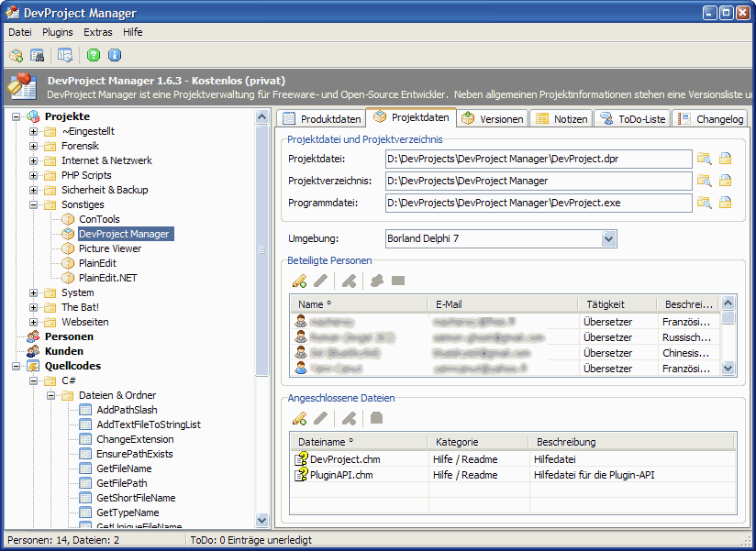Sort files by Beschreibung column header
756x551 pixels.
click(631, 442)
